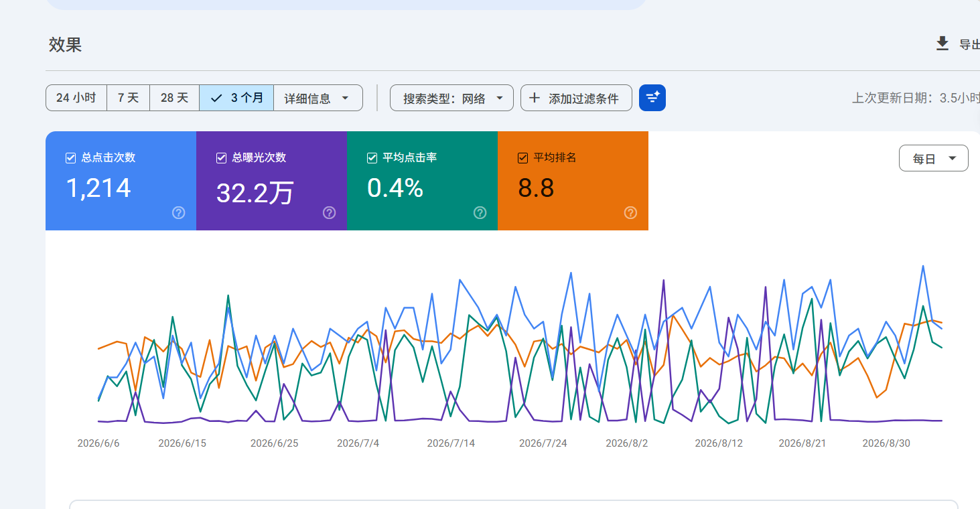The width and height of the screenshot is (980, 509).
Task: Open help icon on average CTR card
Action: tap(480, 213)
